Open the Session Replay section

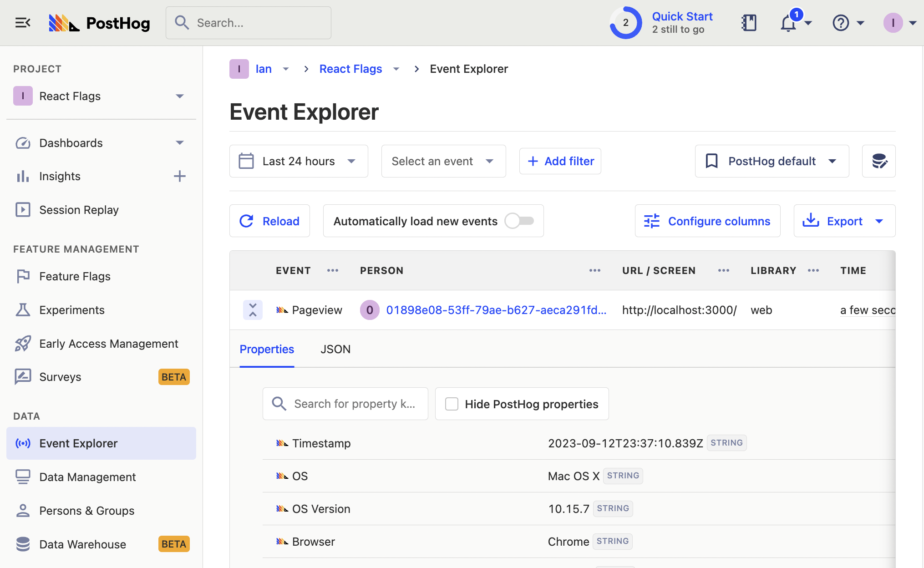pyautogui.click(x=79, y=210)
